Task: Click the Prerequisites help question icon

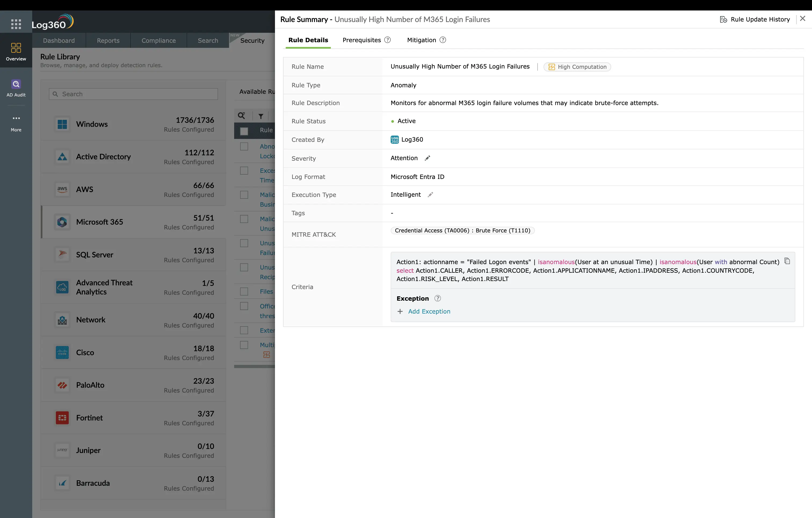Action: click(x=388, y=40)
